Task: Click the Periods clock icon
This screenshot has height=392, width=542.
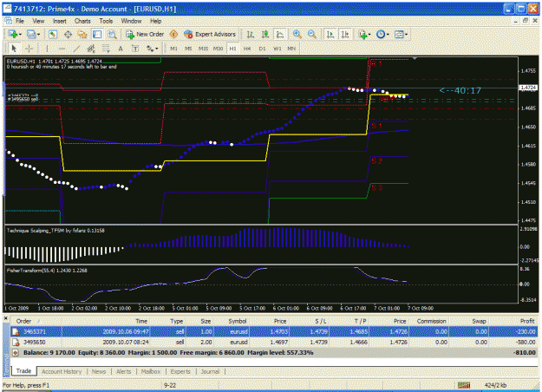Action: (x=381, y=34)
